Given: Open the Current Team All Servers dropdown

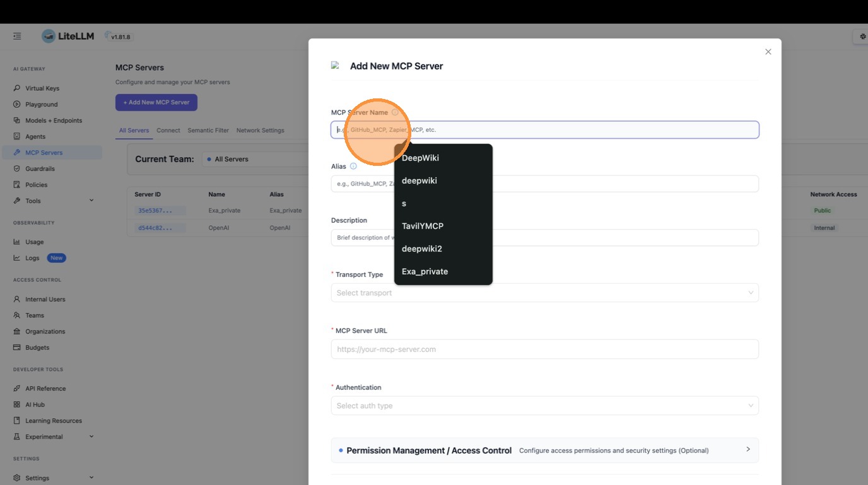Looking at the screenshot, I should click(255, 159).
